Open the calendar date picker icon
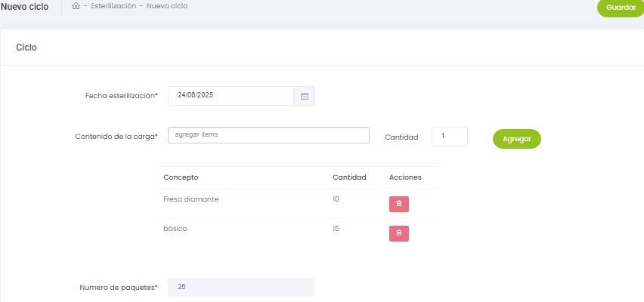 tap(305, 96)
